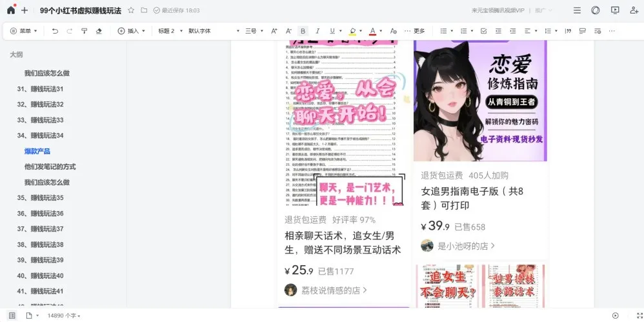Open the 菜单 menu
644x322 pixels.
point(23,31)
